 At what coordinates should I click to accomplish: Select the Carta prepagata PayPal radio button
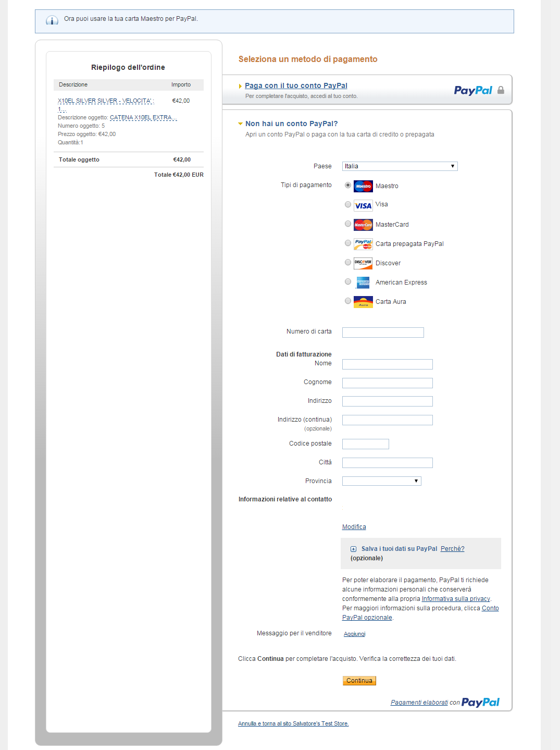pos(348,243)
